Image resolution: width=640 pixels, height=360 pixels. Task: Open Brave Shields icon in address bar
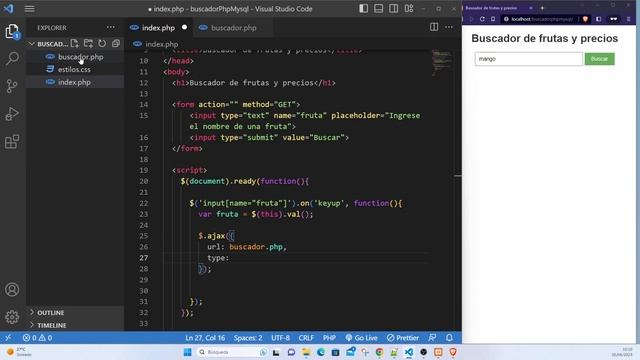(585, 19)
